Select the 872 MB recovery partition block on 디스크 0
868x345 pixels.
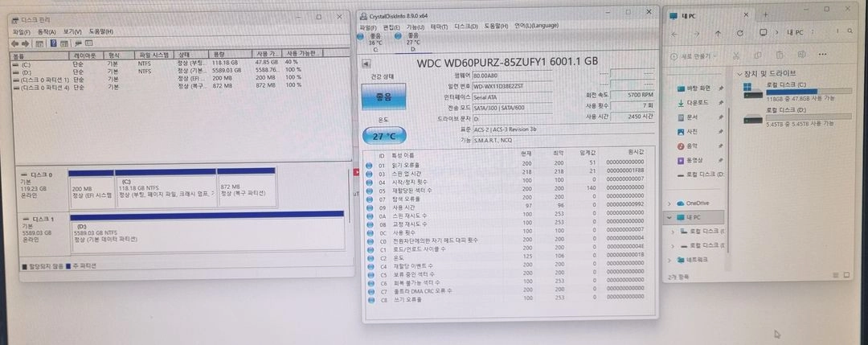[x=247, y=188]
